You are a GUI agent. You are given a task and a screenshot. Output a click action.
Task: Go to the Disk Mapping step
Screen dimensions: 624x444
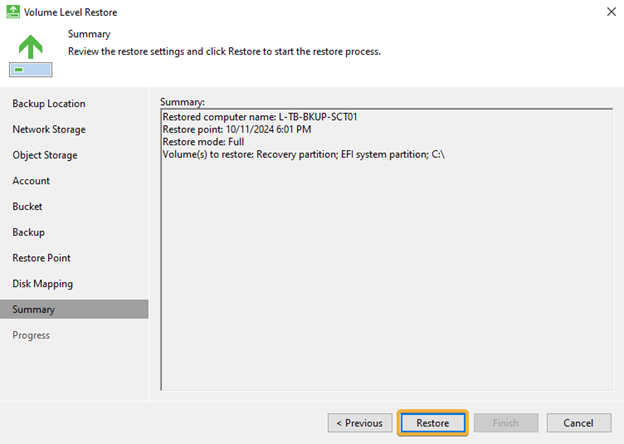(43, 284)
